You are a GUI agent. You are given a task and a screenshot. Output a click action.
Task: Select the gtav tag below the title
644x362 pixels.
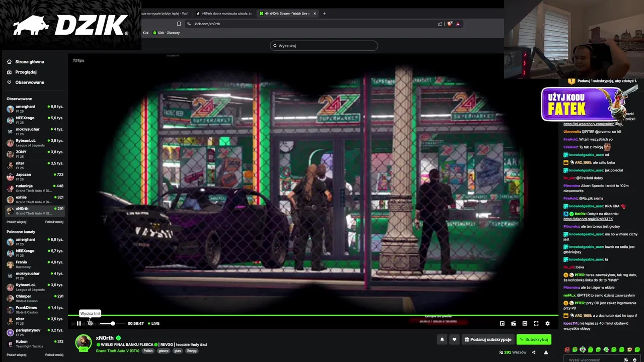pyautogui.click(x=178, y=350)
